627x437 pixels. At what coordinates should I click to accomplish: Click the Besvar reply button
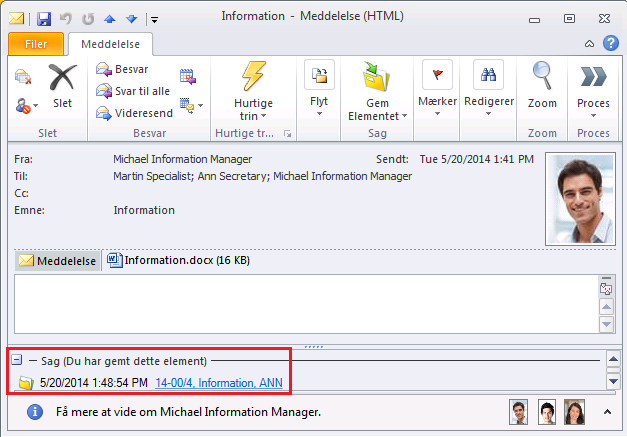click(122, 69)
